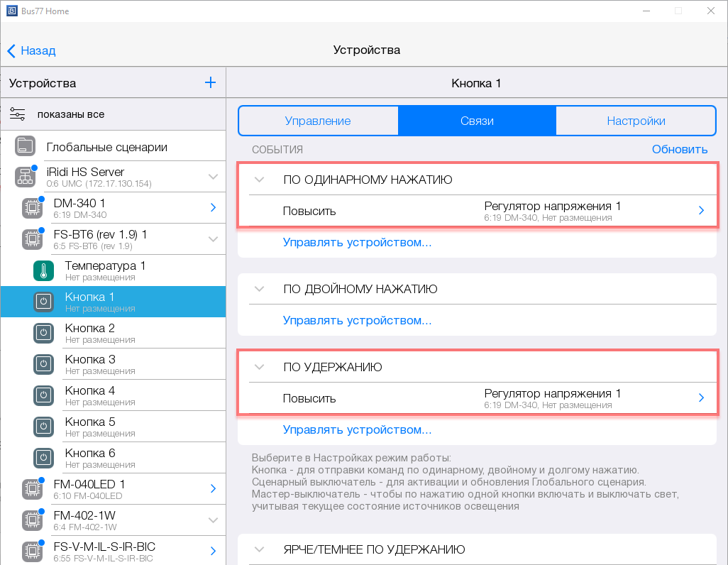Select the Температура 1 thermometer icon
This screenshot has height=565, width=728.
[43, 270]
